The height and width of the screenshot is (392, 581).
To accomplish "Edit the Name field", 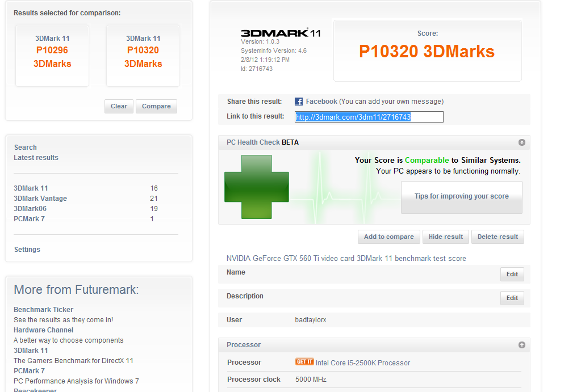I will (x=512, y=275).
